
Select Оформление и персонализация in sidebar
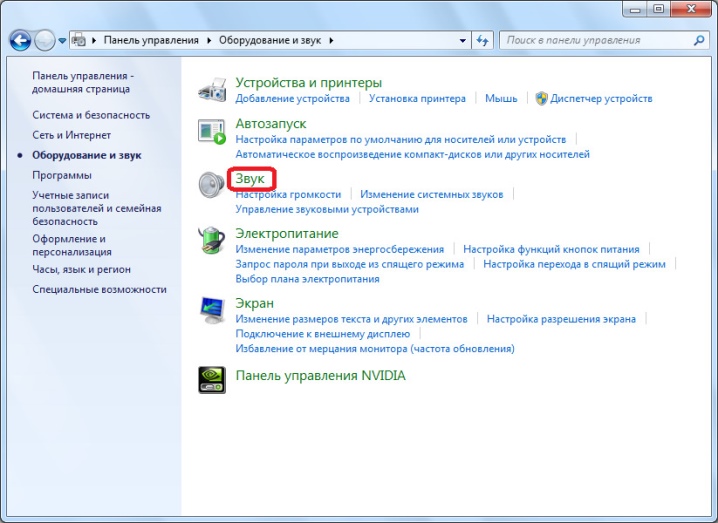(71, 245)
